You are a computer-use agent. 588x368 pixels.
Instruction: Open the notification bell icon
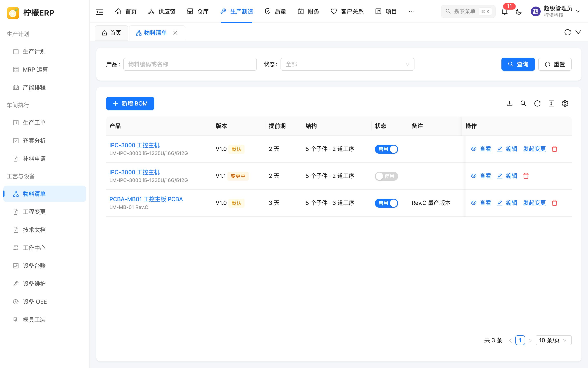click(x=505, y=11)
